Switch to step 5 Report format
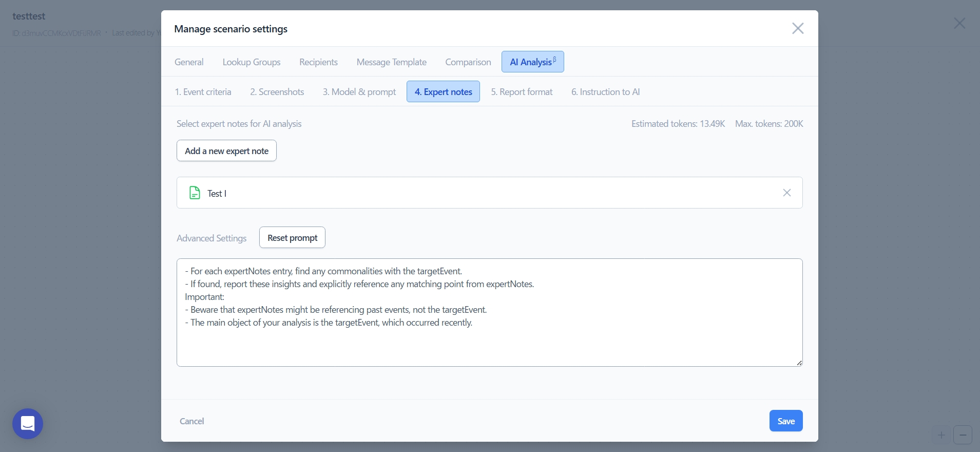This screenshot has width=980, height=452. (x=522, y=92)
